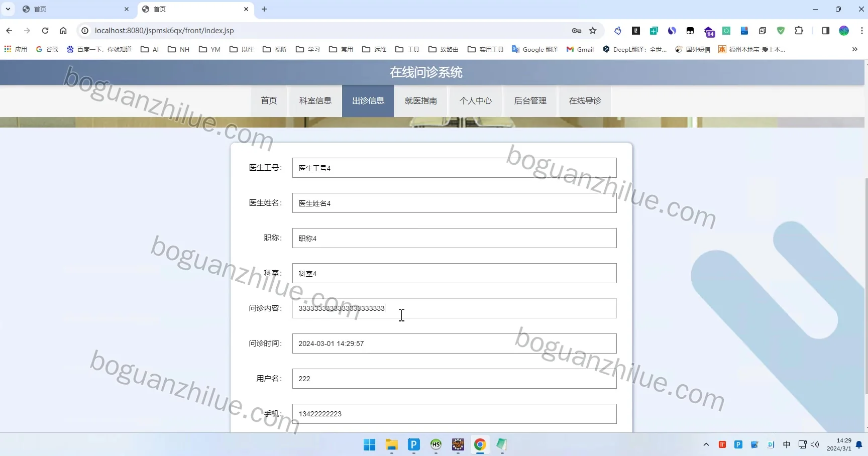Click the 问诊内容 input field

[x=455, y=308]
